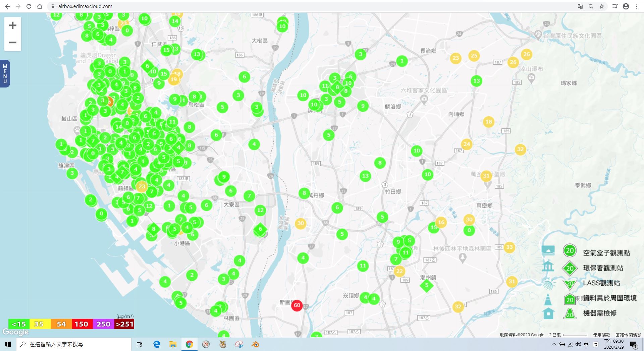
Task: Open Task View on the taskbar
Action: click(140, 344)
